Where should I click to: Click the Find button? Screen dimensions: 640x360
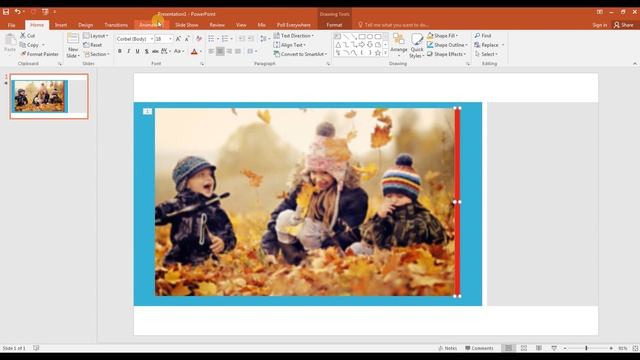pos(483,36)
